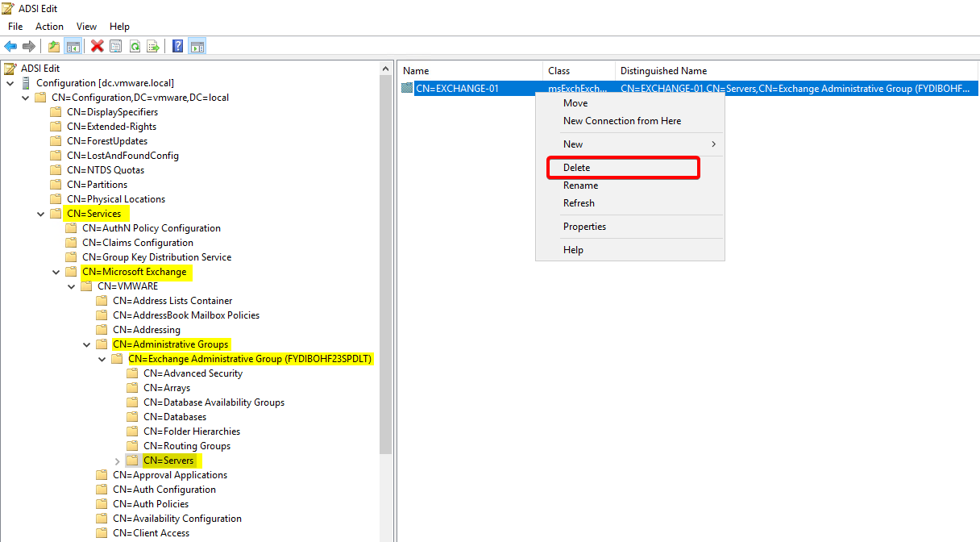Collapse the CN=Services tree node
Image resolution: width=980 pixels, height=542 pixels.
pyautogui.click(x=40, y=214)
